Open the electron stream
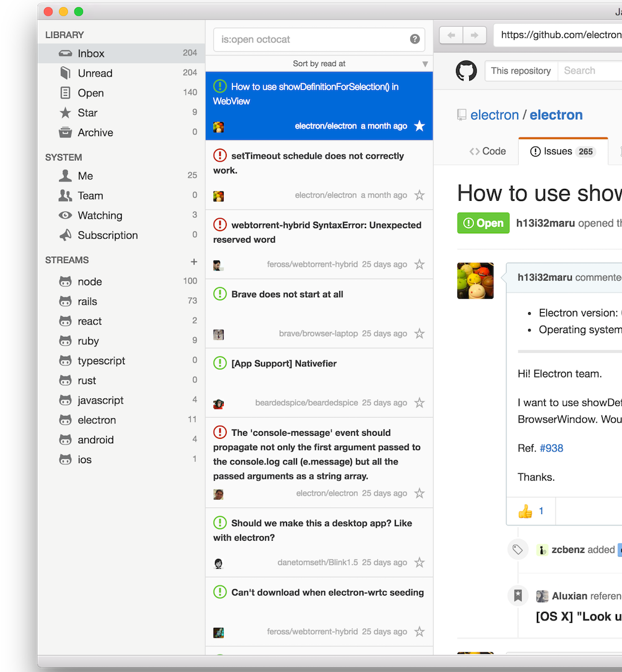Screen dimensions: 622x672 click(121, 420)
